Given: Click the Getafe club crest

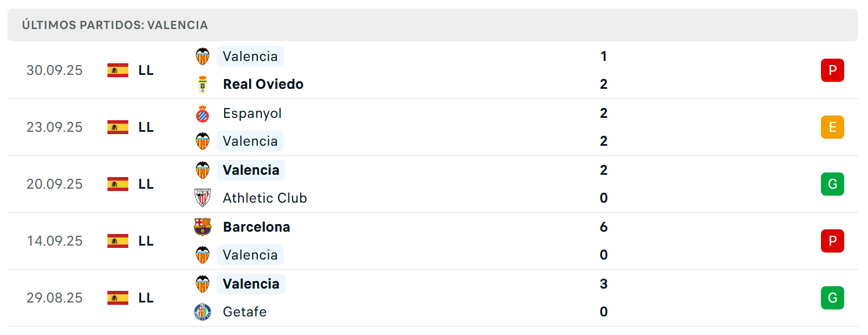Looking at the screenshot, I should tap(203, 312).
